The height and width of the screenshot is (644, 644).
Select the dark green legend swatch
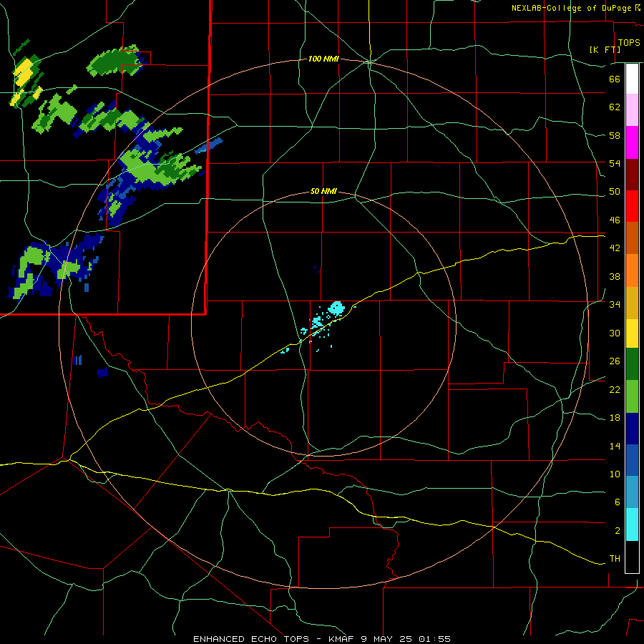coord(632,364)
